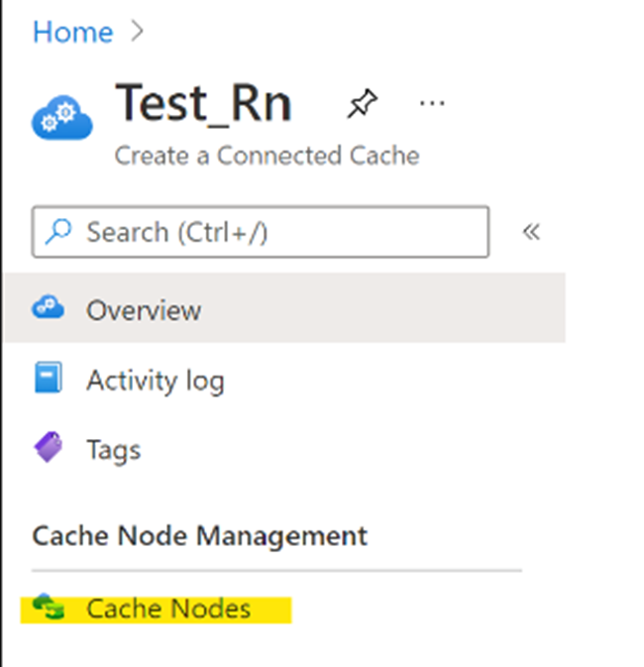This screenshot has width=644, height=667.
Task: Open the ellipsis more options menu
Action: tap(432, 103)
